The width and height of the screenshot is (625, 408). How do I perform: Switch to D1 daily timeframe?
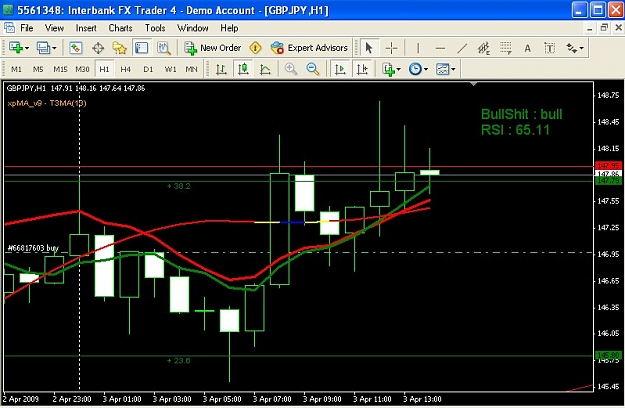(148, 69)
